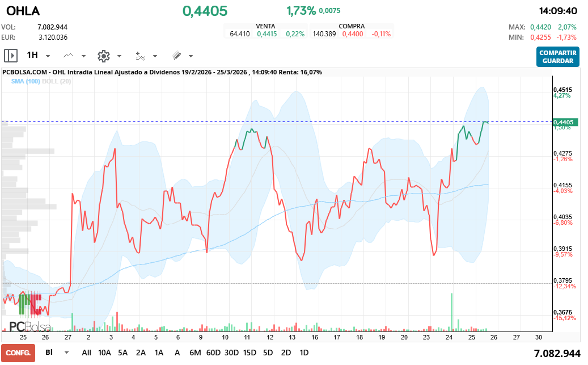
Task: Expand the 1H timeframe dropdown
Action: pyautogui.click(x=48, y=56)
